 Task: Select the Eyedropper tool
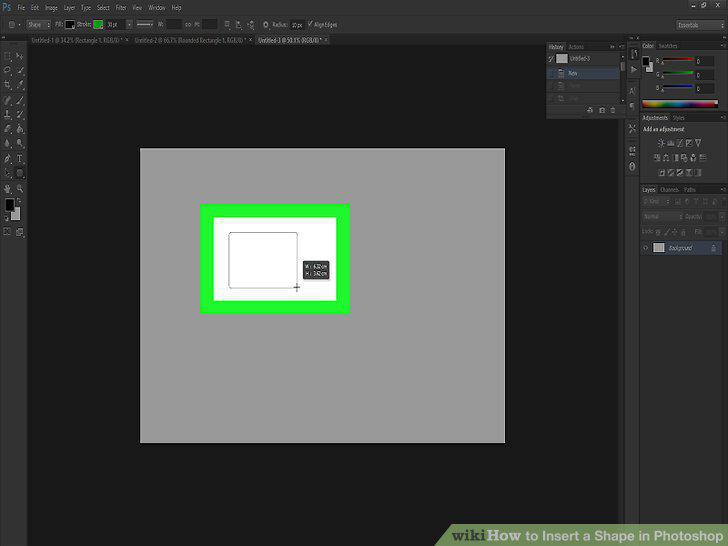[x=20, y=85]
